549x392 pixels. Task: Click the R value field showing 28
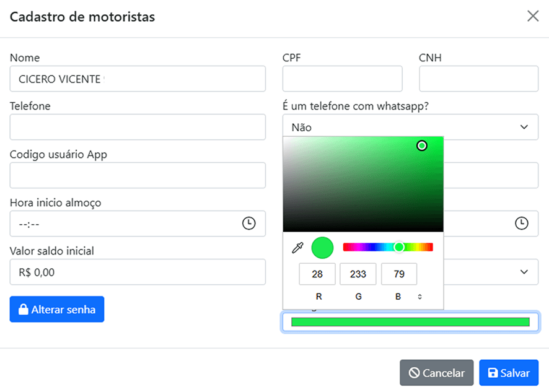tap(318, 274)
